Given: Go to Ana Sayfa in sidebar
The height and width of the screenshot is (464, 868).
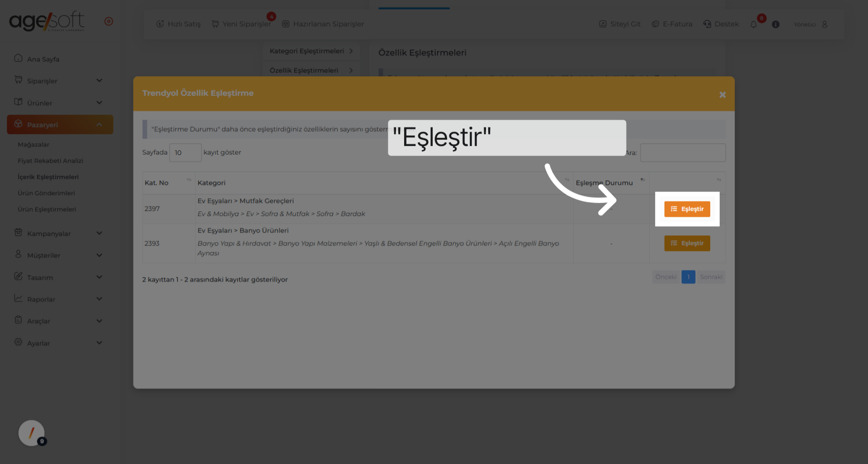Looking at the screenshot, I should tap(43, 59).
